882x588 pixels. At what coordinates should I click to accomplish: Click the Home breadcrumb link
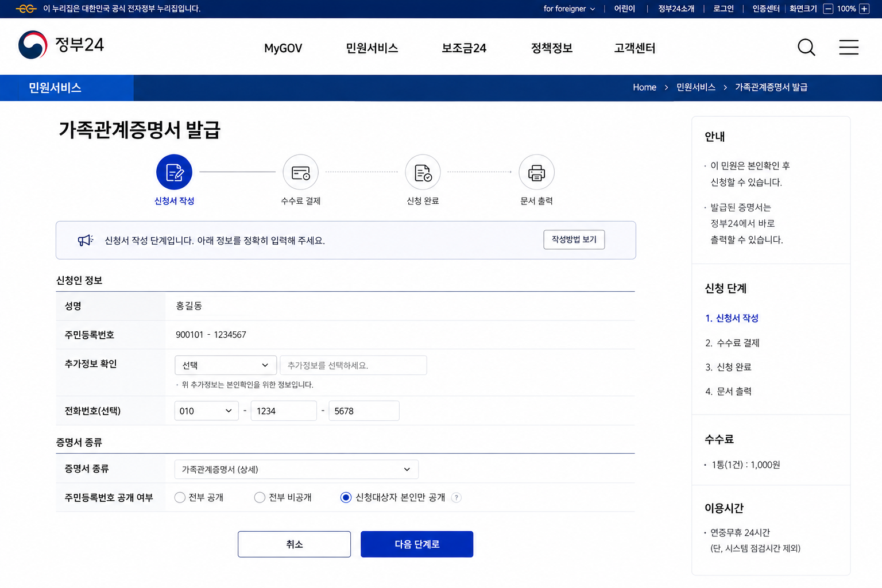644,87
